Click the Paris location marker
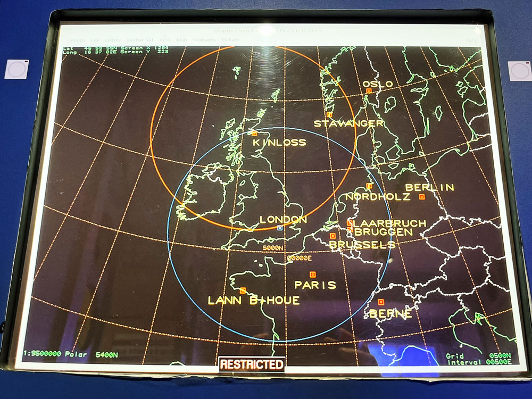 pos(312,275)
